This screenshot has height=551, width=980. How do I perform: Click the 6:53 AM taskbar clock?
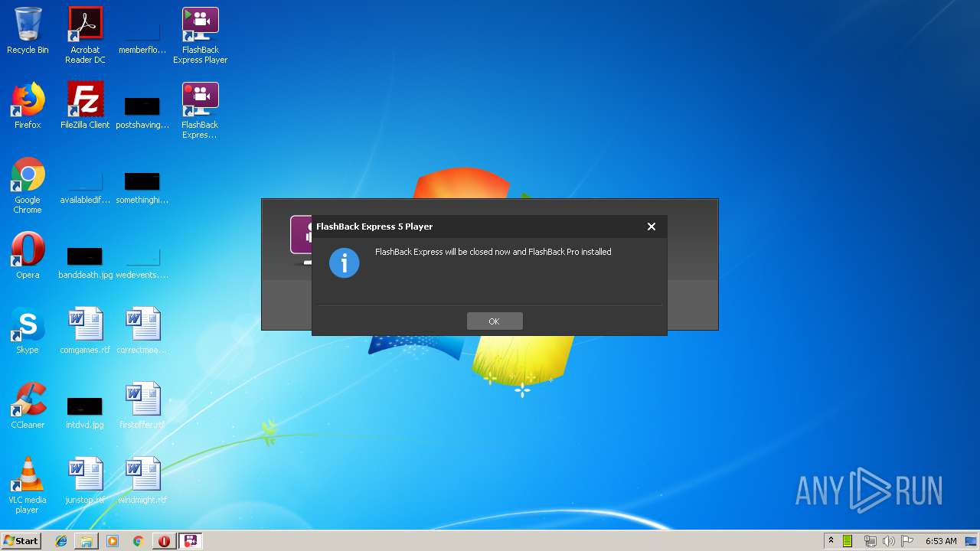click(941, 541)
